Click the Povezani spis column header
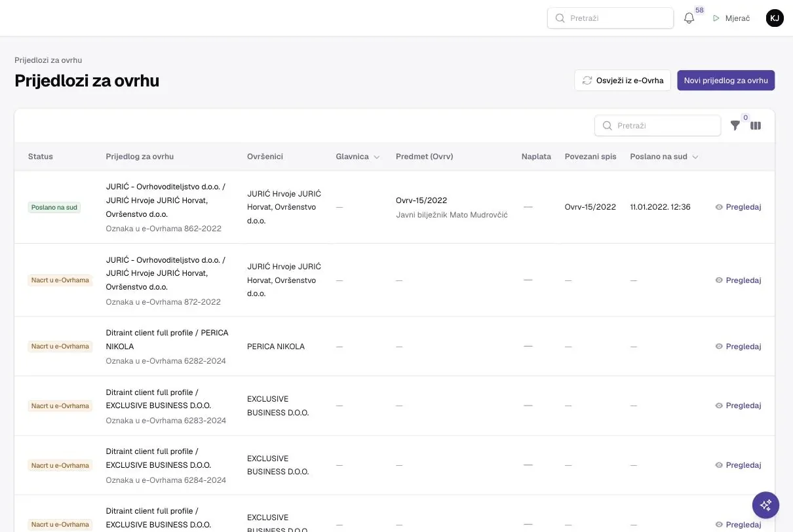 590,157
